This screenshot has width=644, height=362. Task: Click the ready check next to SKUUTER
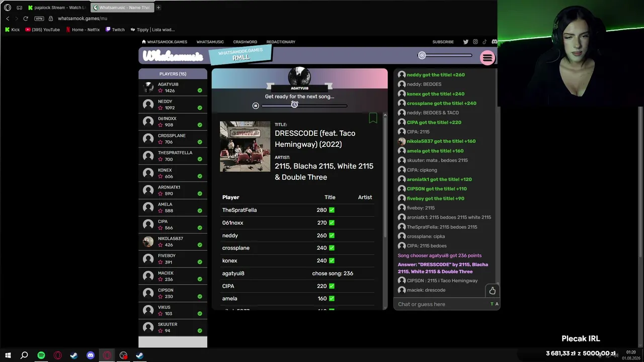200,331
